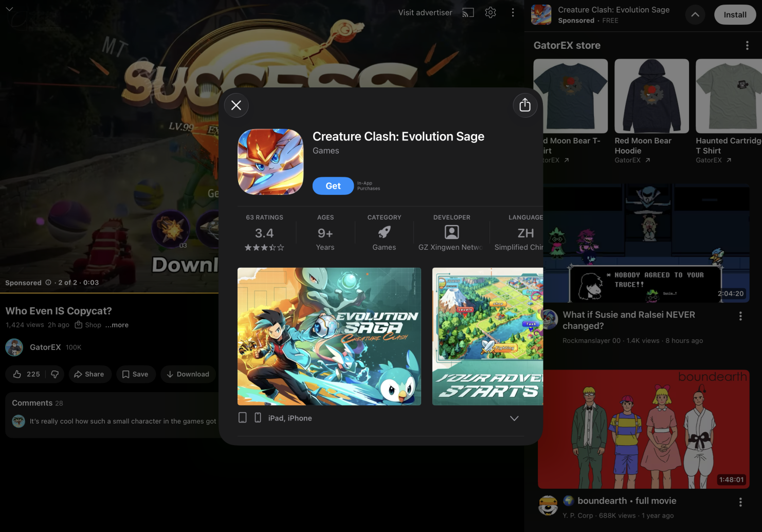Open GatorEX link under Haunted Cartridge shirt
Screen dimensions: 762x532
coord(714,160)
